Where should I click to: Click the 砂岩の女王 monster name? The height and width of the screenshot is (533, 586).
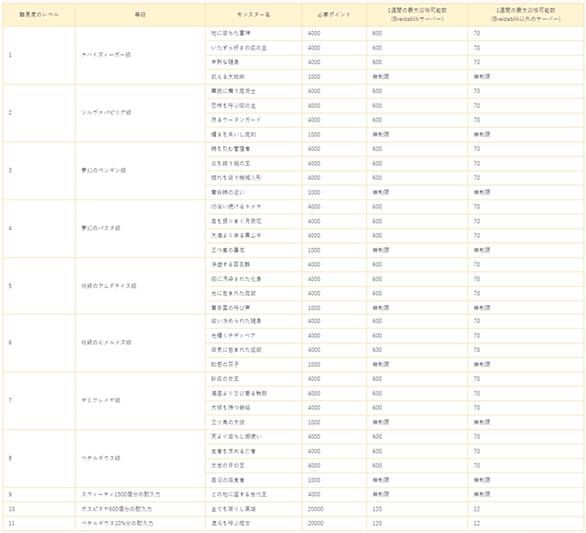[225, 379]
